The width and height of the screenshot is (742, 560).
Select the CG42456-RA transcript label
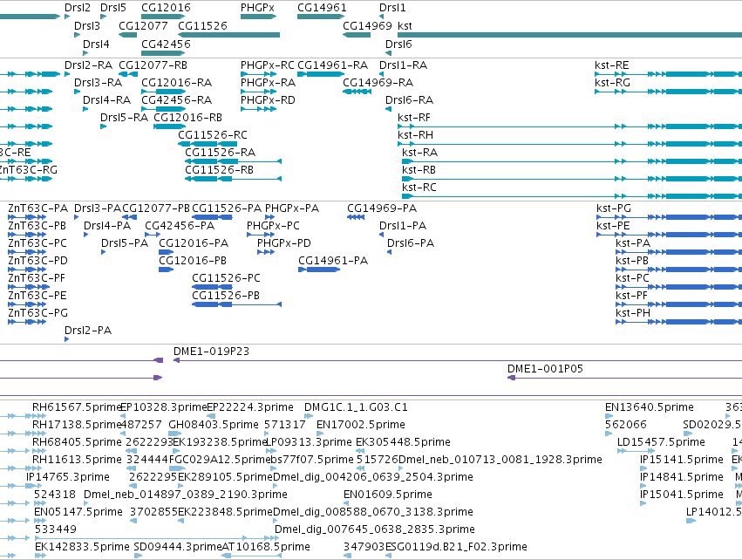point(176,100)
